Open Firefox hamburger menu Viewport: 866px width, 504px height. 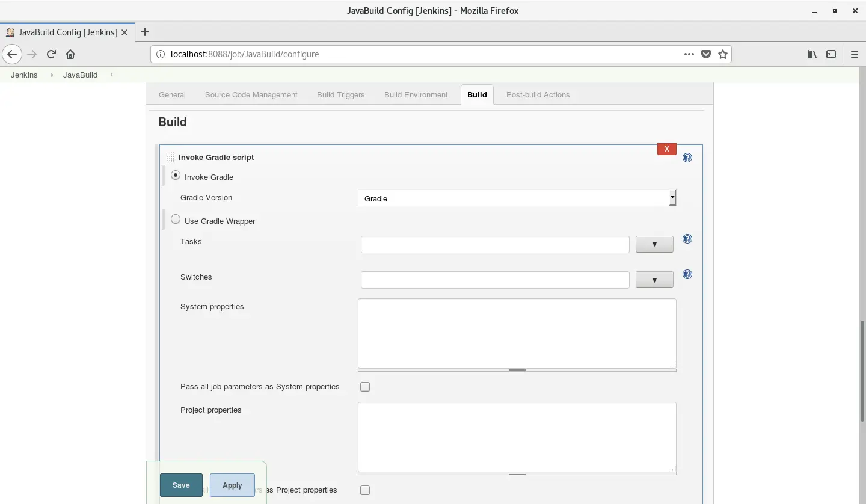point(855,54)
